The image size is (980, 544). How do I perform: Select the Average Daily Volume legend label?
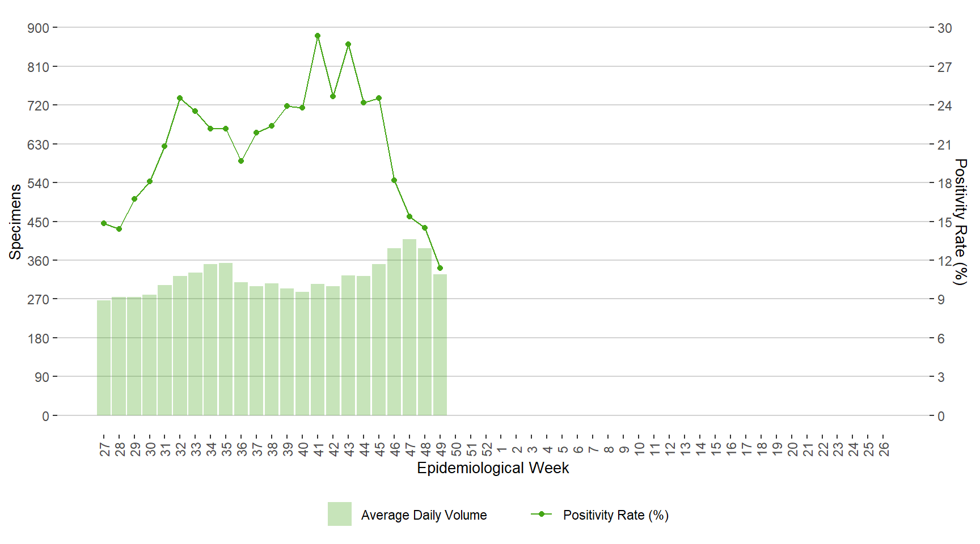tap(424, 515)
